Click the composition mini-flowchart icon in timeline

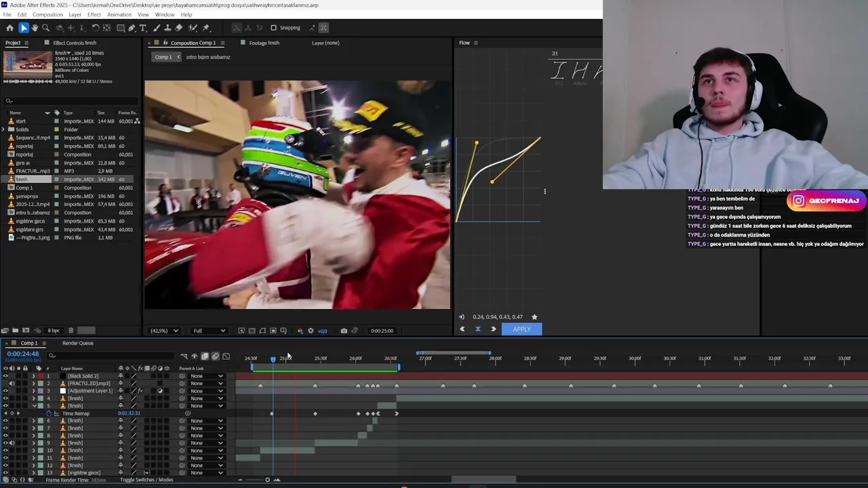(x=184, y=357)
